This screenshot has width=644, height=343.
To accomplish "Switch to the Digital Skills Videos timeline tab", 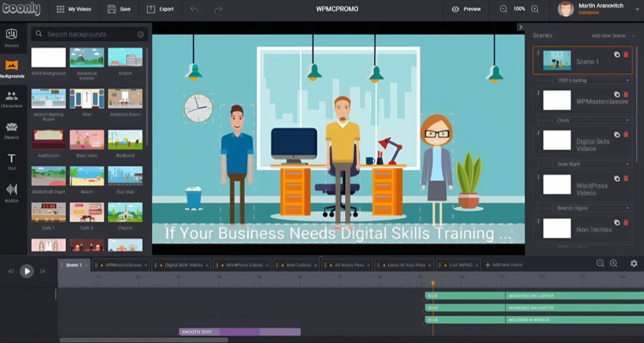I will coord(181,265).
